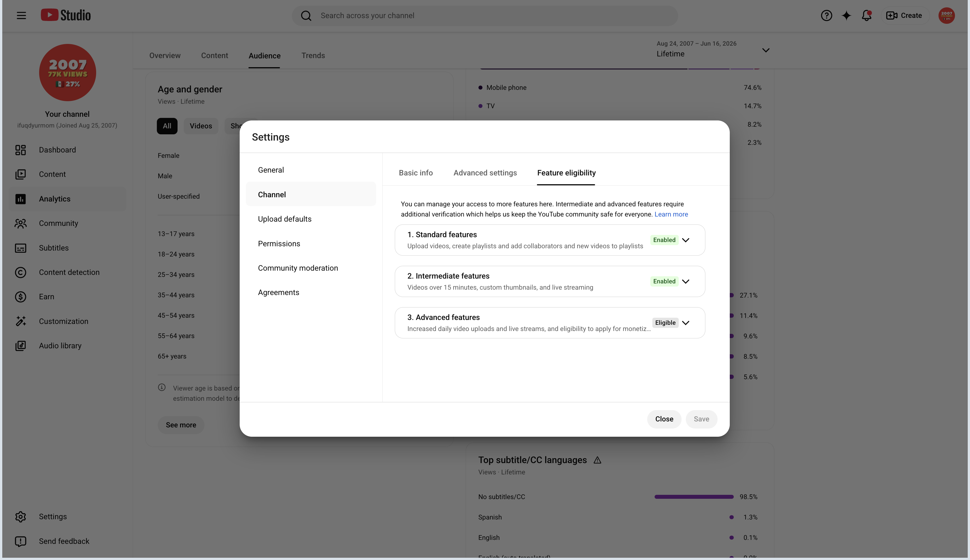The image size is (970, 560).
Task: Click the Enabled badge on Intermediate features
Action: pos(664,281)
